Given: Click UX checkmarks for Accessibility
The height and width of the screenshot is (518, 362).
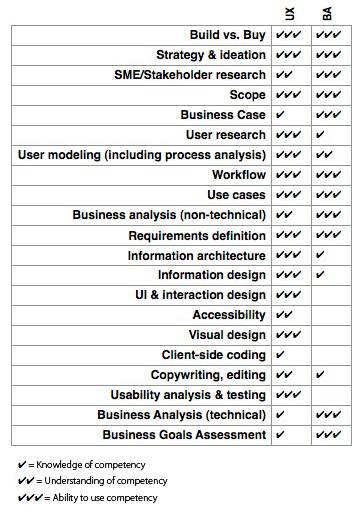Looking at the screenshot, I should [x=284, y=315].
